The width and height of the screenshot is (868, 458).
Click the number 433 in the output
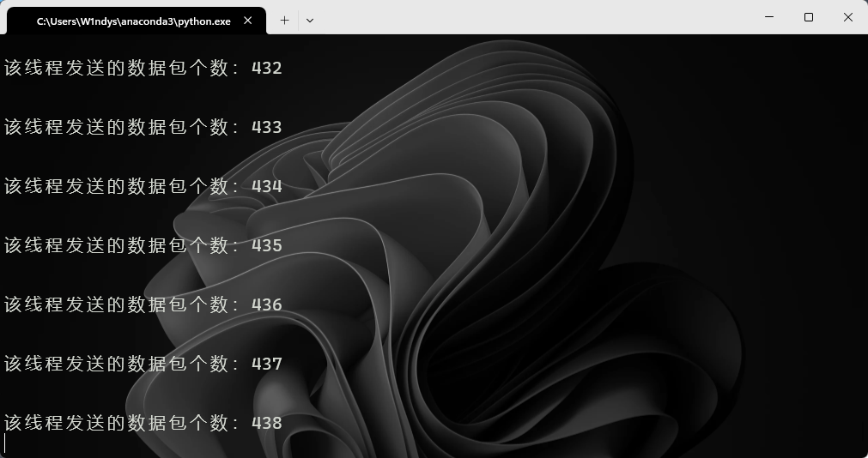point(267,127)
